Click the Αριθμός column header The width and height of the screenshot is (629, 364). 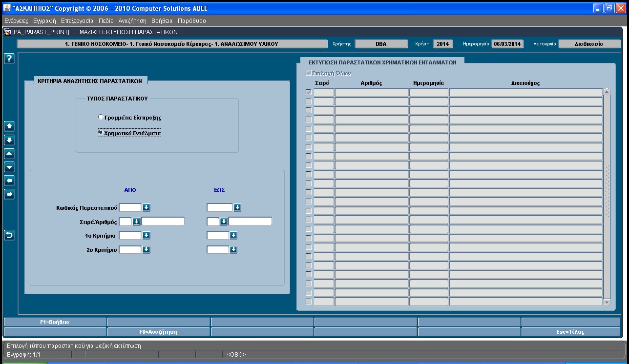pyautogui.click(x=371, y=83)
